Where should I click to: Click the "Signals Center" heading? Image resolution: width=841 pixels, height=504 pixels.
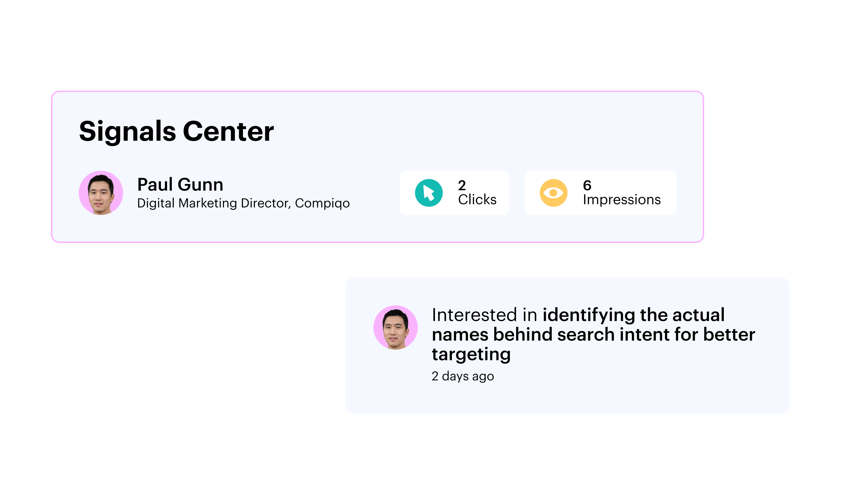176,131
